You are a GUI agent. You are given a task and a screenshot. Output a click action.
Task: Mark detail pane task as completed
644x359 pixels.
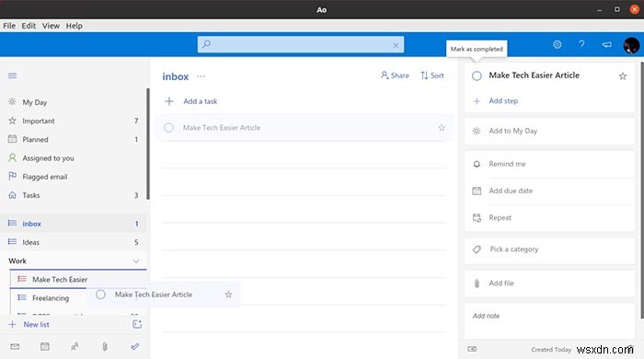point(477,76)
